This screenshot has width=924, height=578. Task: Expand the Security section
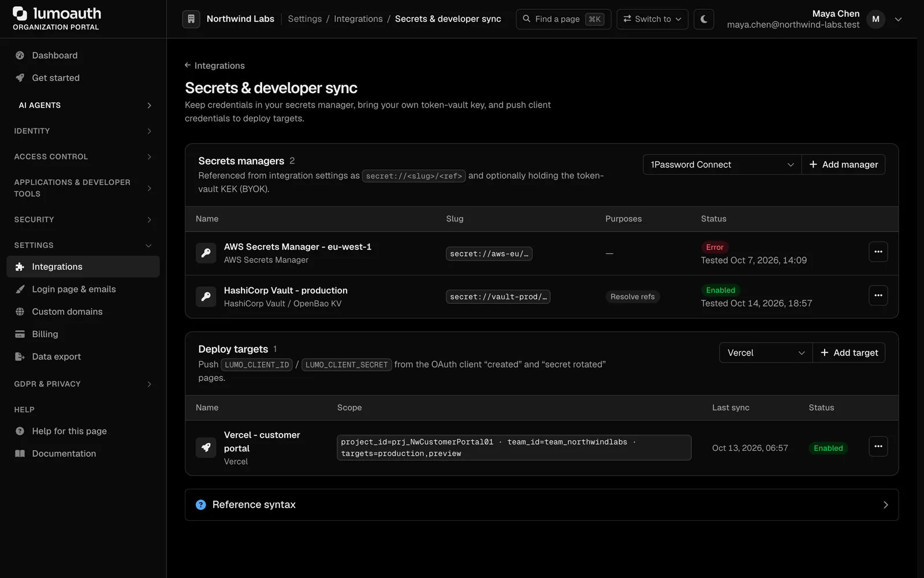[x=83, y=220]
